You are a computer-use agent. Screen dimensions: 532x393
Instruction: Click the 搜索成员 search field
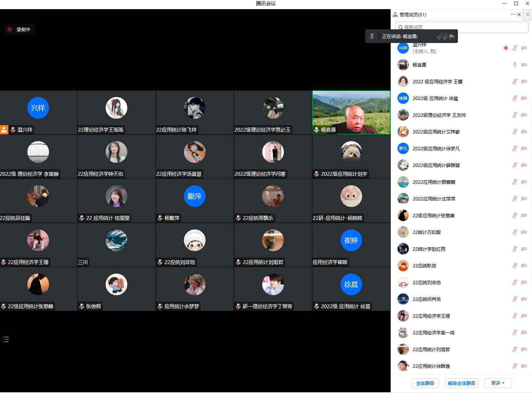coord(462,27)
